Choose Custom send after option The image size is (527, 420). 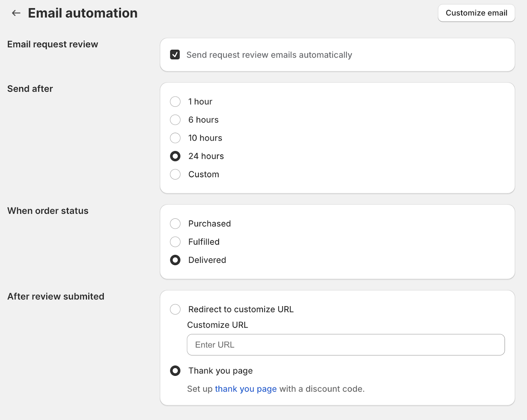pyautogui.click(x=175, y=174)
